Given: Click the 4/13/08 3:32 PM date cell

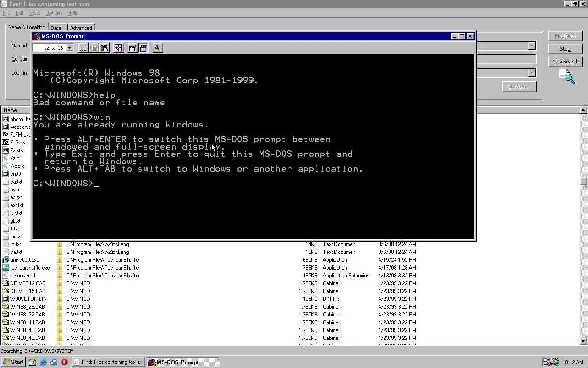Looking at the screenshot, I should coord(397,276).
